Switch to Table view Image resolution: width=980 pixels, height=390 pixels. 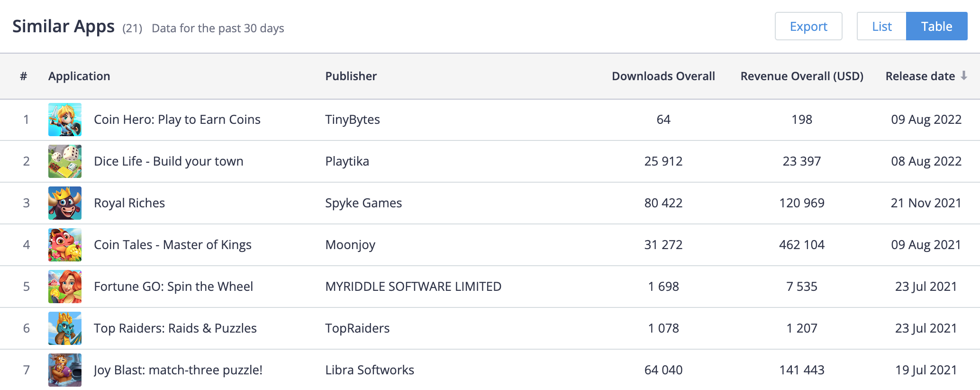[x=936, y=26]
